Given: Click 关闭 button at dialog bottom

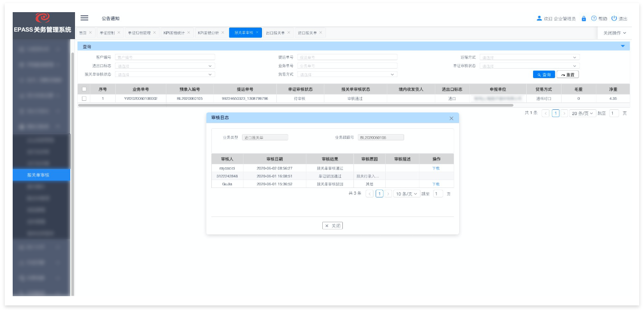Looking at the screenshot, I should tap(332, 225).
